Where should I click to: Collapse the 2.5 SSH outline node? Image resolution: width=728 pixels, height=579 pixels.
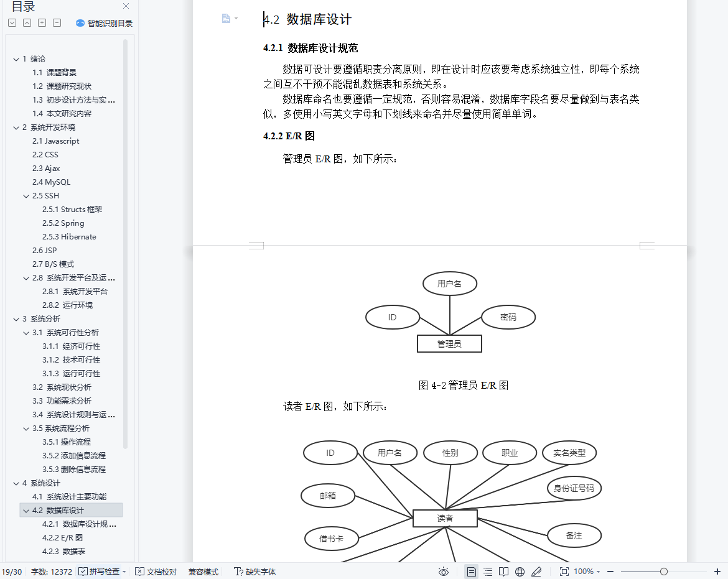[x=26, y=197]
